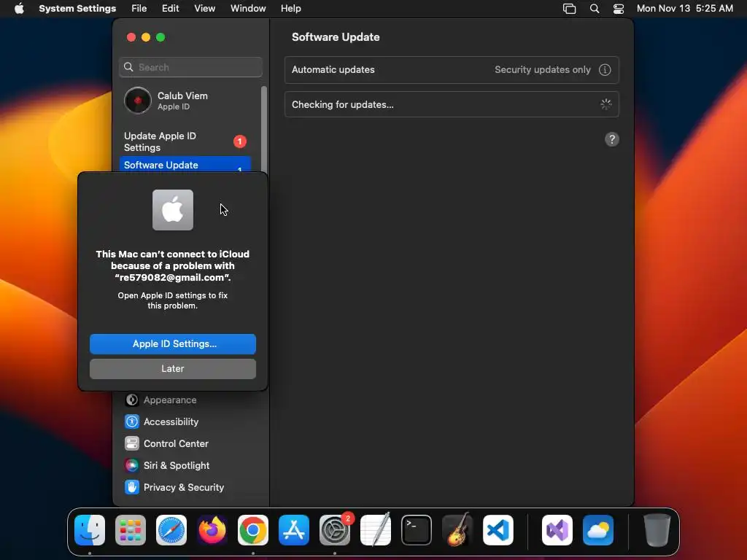Screen dimensions: 747x560
Task: Select Privacy & Security text in sidebar
Action: click(184, 488)
